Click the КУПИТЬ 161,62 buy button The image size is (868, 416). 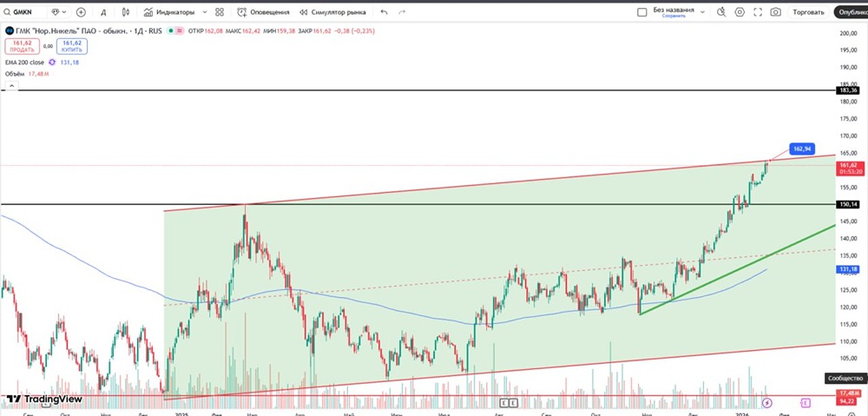[72, 46]
